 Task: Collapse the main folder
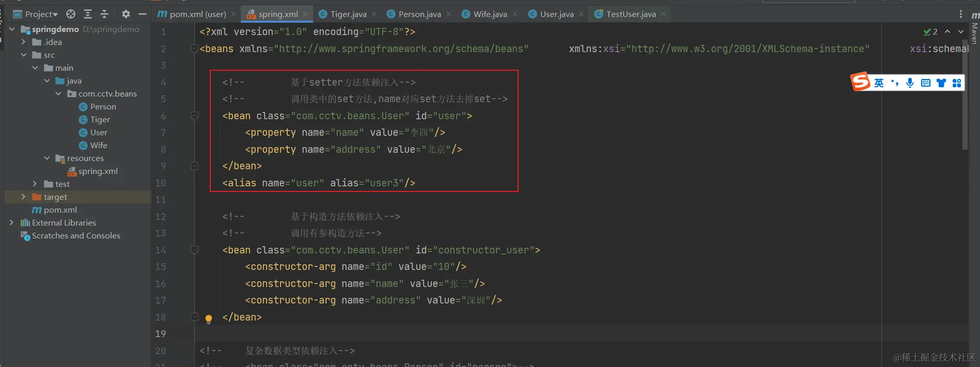[x=35, y=68]
